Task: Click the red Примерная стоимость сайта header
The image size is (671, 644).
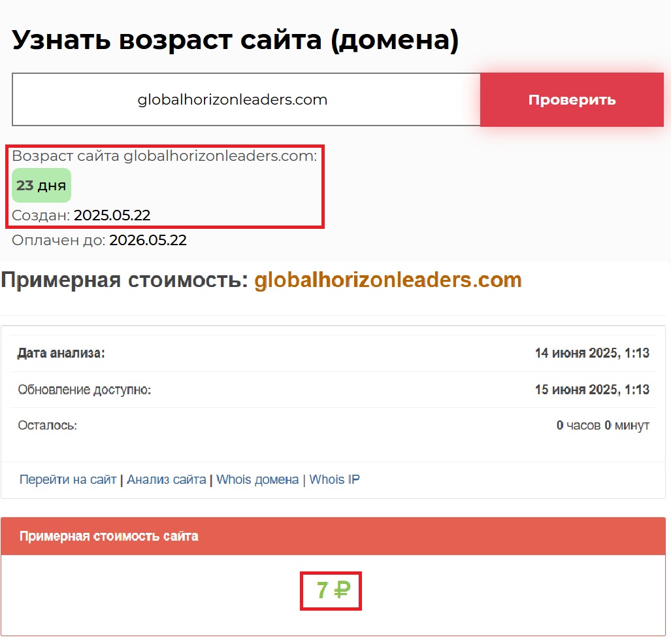Action: 109,536
